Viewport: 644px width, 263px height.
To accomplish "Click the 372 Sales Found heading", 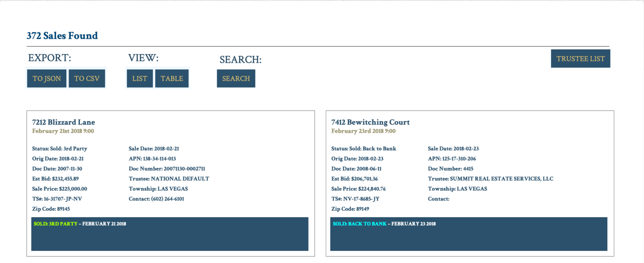I will point(62,36).
